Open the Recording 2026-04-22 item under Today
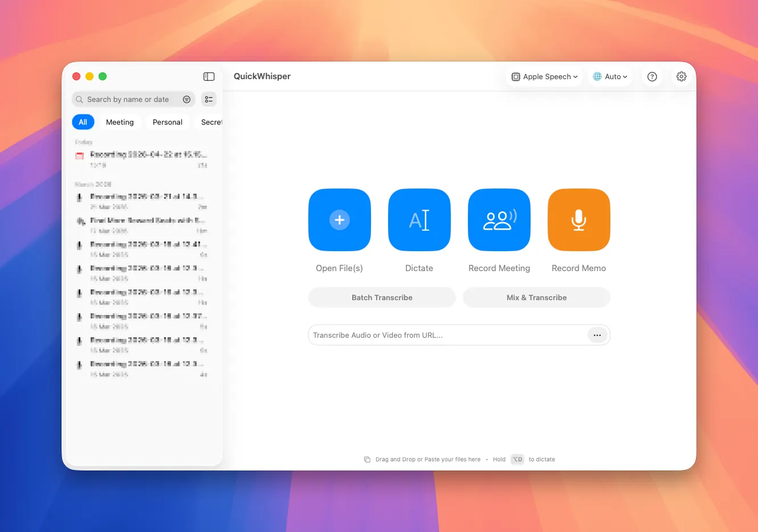 (x=141, y=159)
